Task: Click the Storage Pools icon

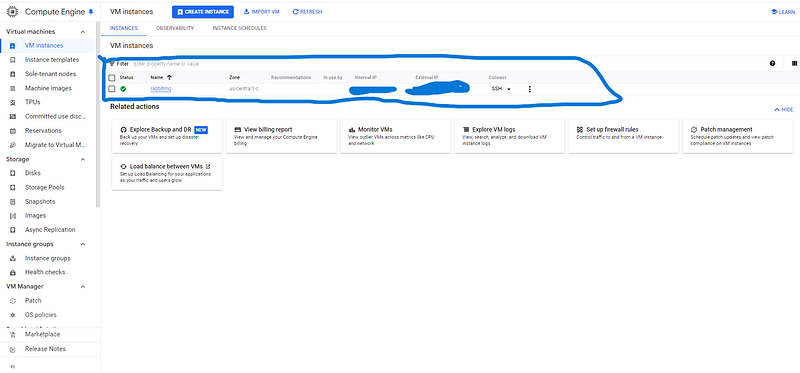Action: (x=13, y=187)
